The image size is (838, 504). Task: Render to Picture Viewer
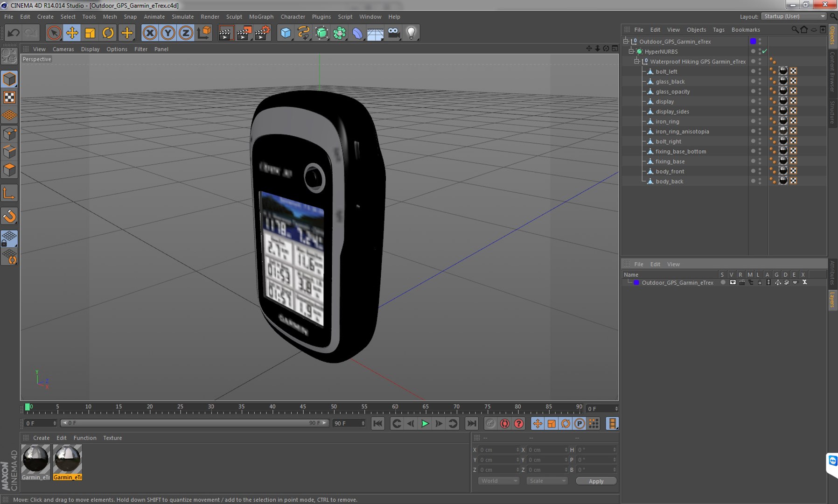tap(244, 33)
